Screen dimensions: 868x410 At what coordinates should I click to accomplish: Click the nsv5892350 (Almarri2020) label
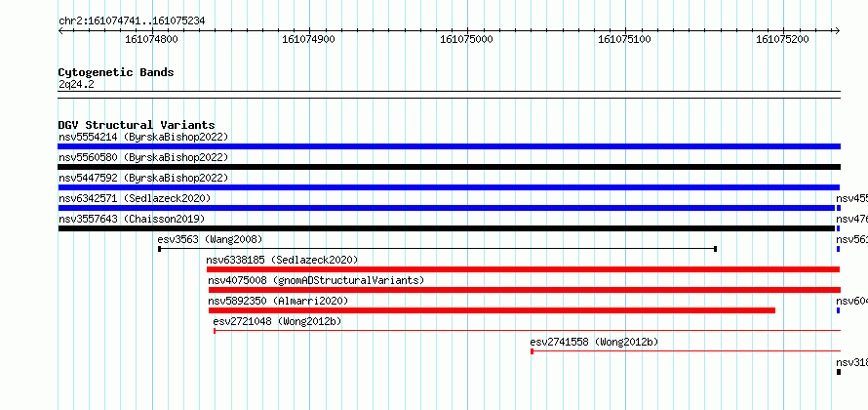[279, 301]
